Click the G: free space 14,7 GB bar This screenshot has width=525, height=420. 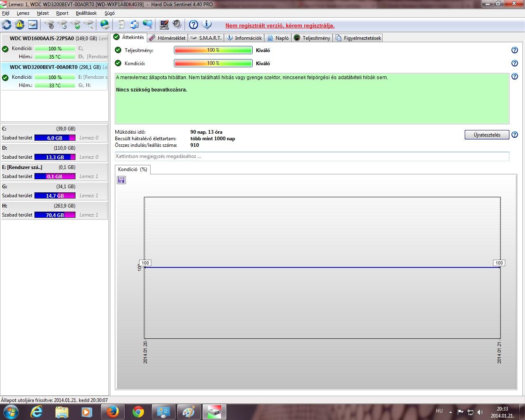tap(55, 196)
